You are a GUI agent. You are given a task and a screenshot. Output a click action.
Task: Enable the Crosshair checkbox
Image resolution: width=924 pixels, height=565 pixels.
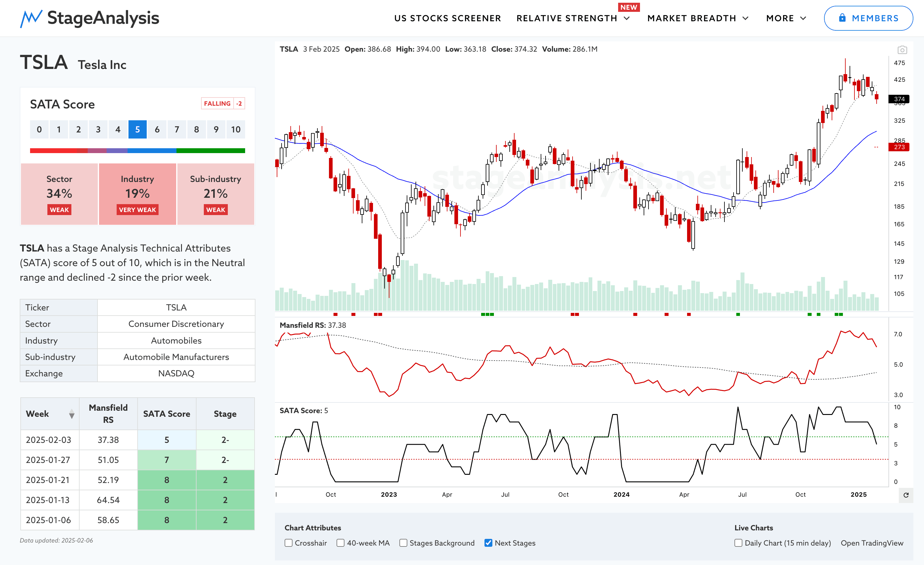coord(288,543)
